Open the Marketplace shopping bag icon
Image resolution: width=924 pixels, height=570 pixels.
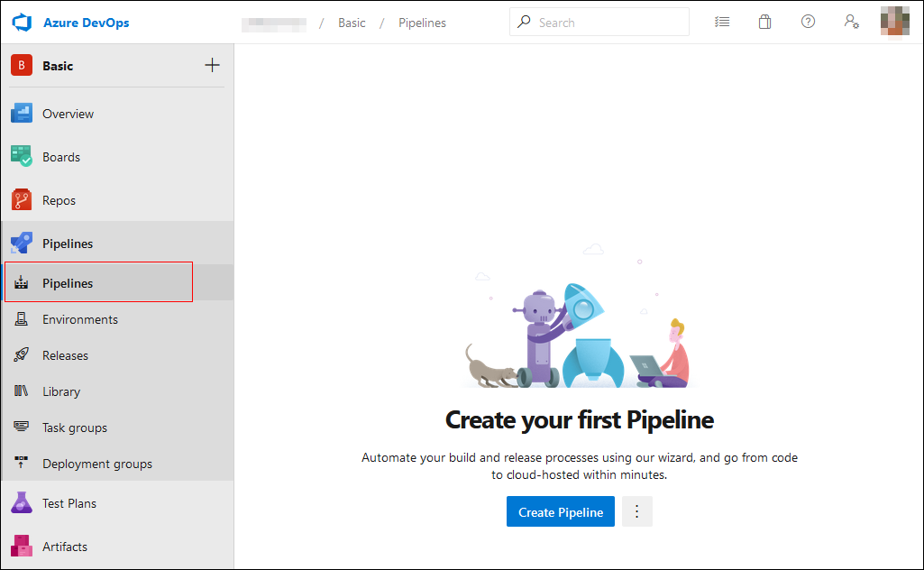click(764, 22)
